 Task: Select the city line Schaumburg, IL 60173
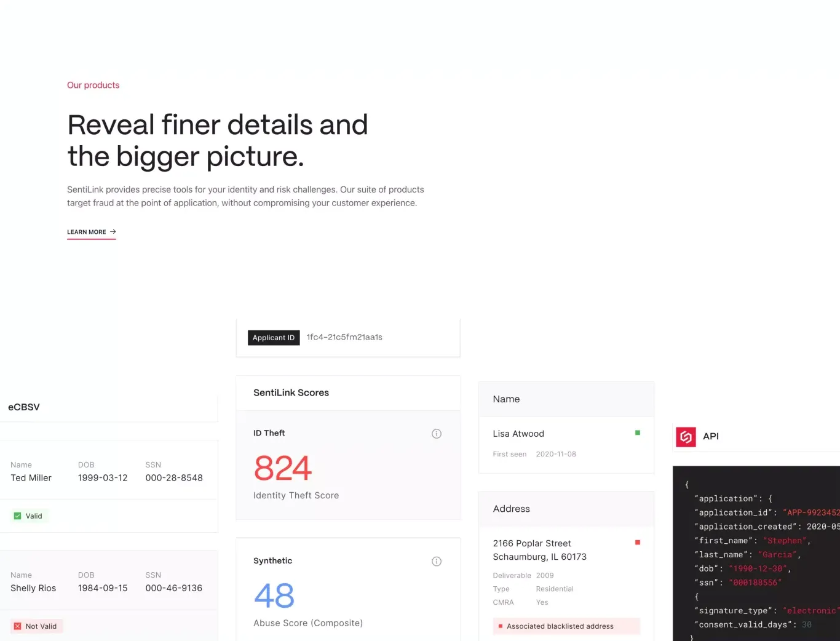[539, 557]
